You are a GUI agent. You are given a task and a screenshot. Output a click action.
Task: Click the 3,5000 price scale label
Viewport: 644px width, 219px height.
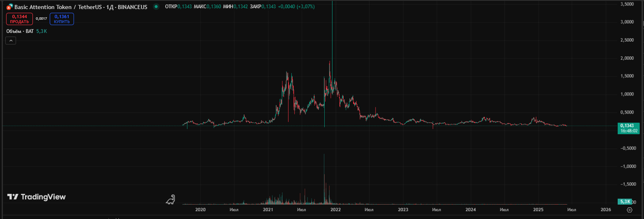point(628,4)
